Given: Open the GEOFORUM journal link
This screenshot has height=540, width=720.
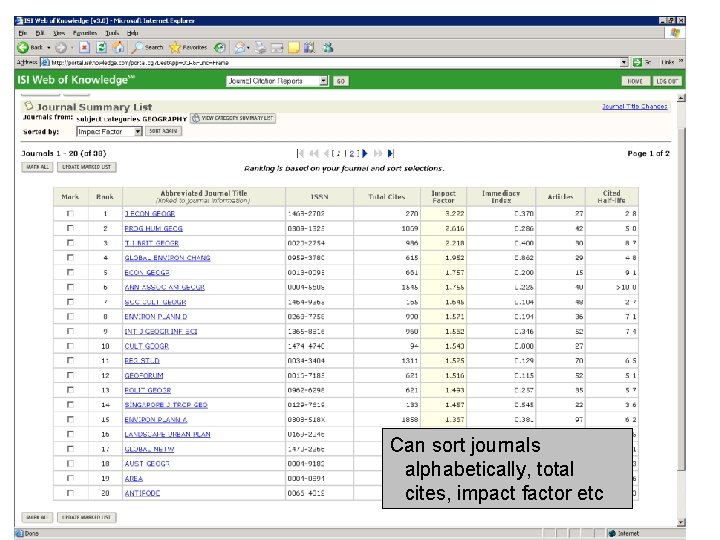Looking at the screenshot, I should click(144, 375).
